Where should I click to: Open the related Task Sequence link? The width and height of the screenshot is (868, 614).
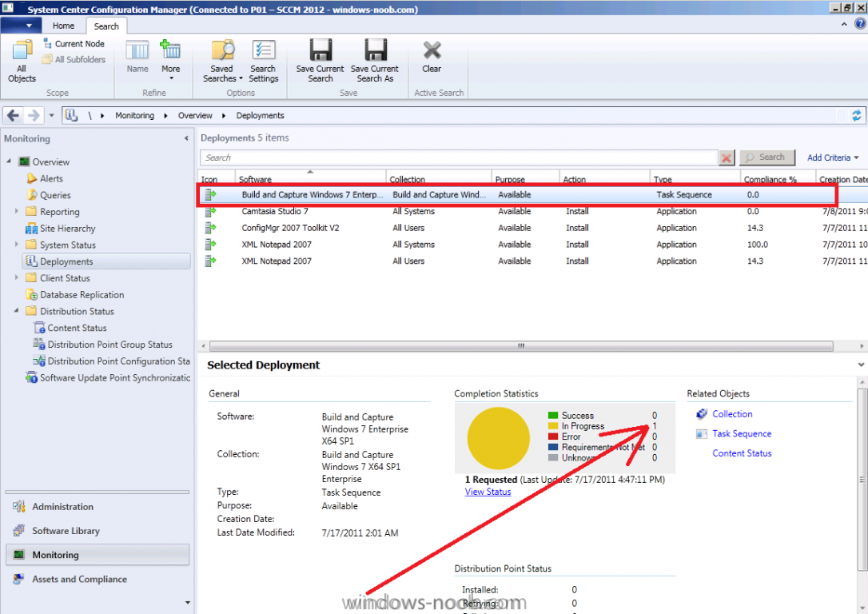741,433
